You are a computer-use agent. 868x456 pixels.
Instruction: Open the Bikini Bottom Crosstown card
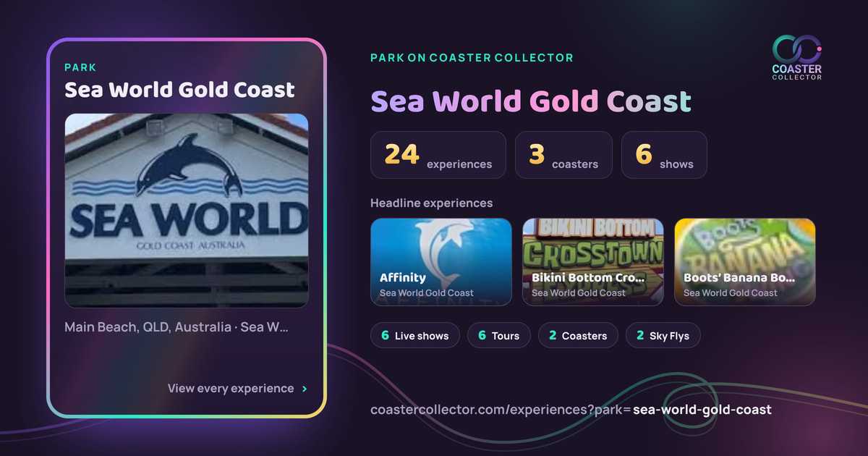pyautogui.click(x=593, y=262)
